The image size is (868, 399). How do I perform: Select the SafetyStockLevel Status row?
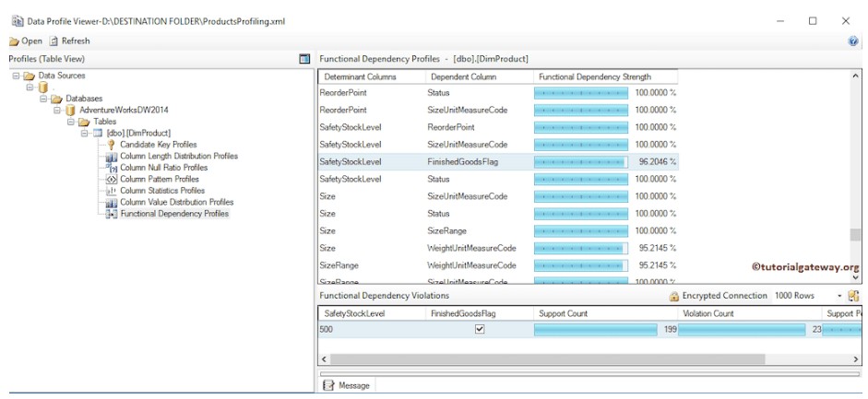coord(498,179)
